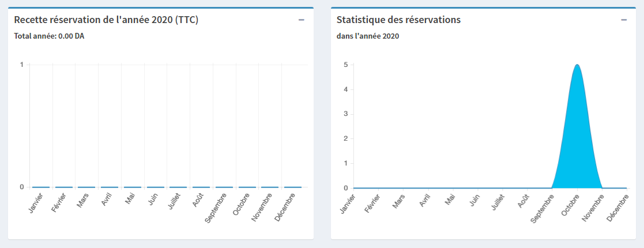Viewport: 644px width, 248px height.
Task: Select the Septembre bar in revenue chart
Action: [x=224, y=187]
